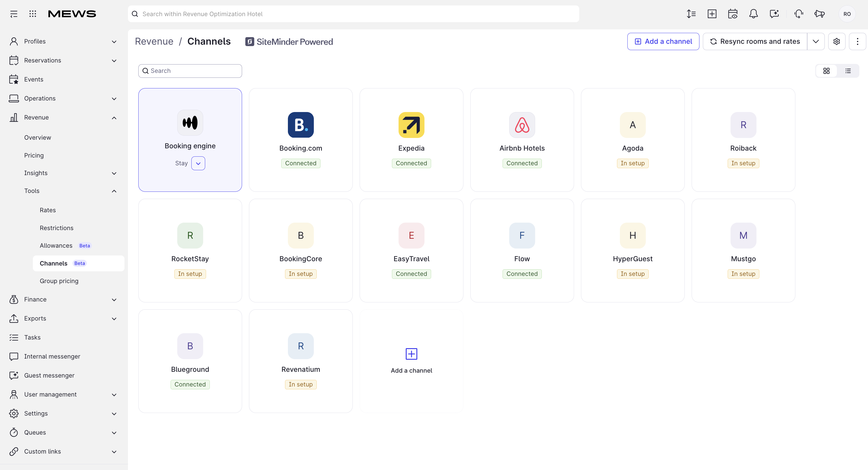Open the Rates tool
Viewport: 868px width, 470px height.
pyautogui.click(x=48, y=210)
